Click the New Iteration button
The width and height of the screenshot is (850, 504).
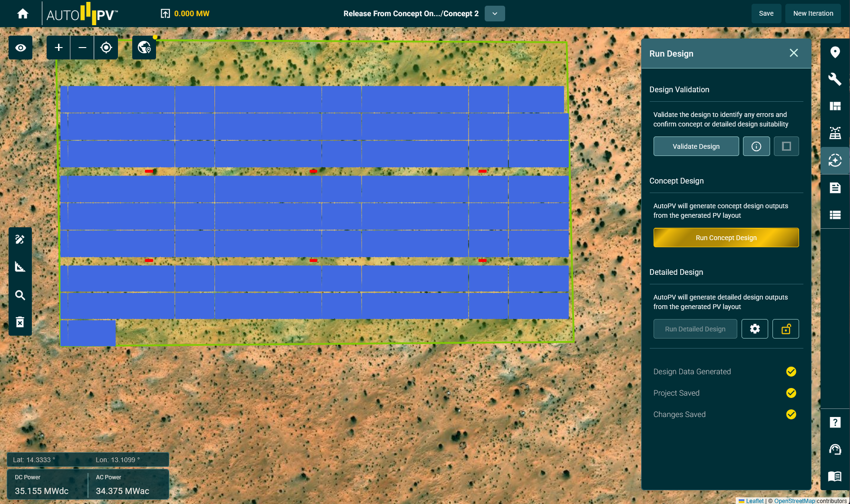coord(813,14)
